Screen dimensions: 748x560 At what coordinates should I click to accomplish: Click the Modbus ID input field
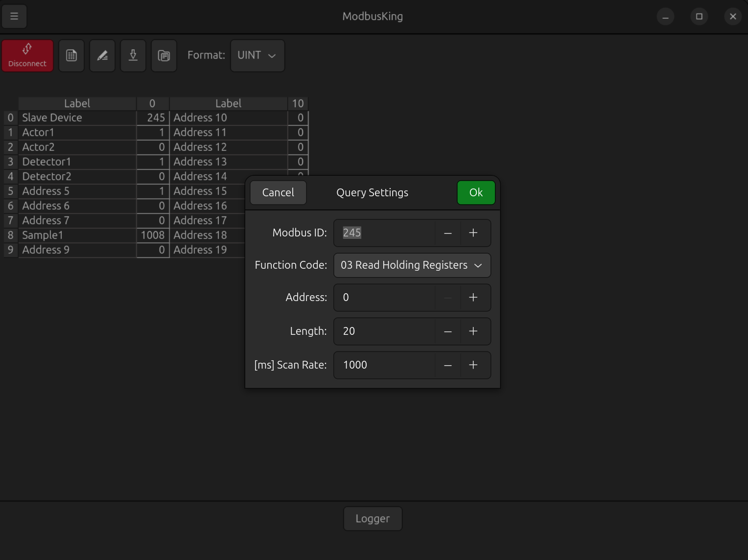(x=384, y=233)
